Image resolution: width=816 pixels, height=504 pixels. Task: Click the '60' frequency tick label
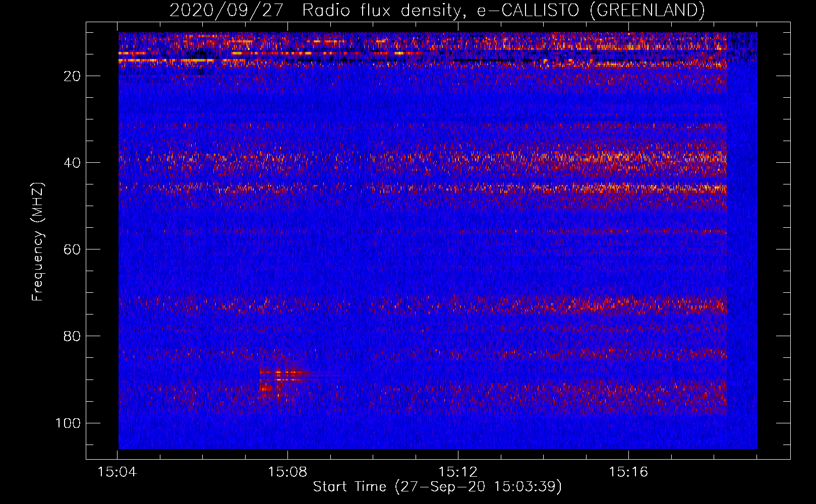pyautogui.click(x=72, y=249)
